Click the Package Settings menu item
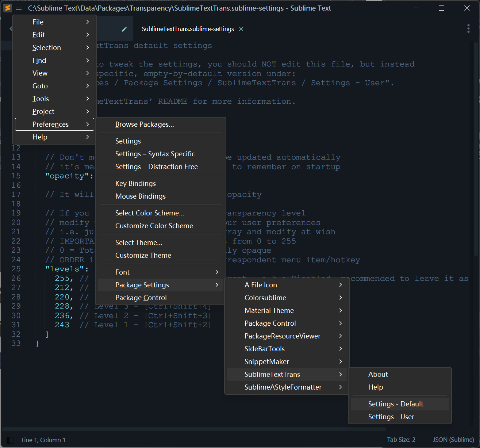Image resolution: width=480 pixels, height=448 pixels. pyautogui.click(x=161, y=285)
